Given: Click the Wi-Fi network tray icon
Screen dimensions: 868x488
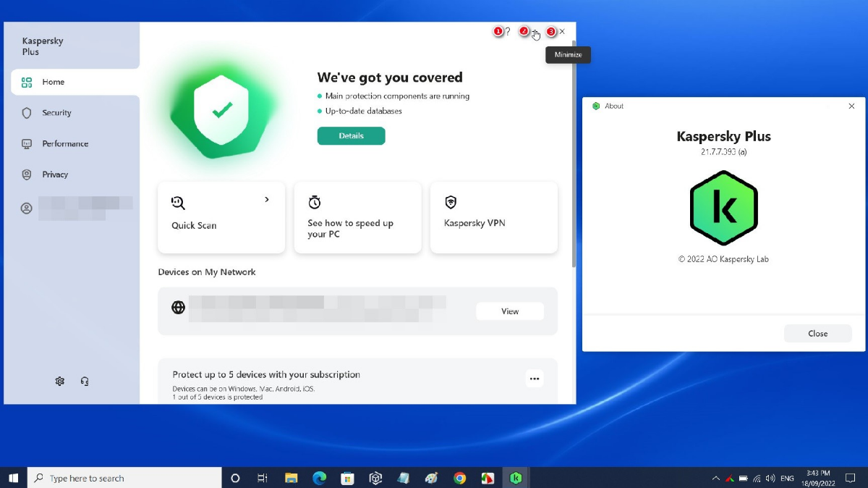Looking at the screenshot, I should pos(757,478).
